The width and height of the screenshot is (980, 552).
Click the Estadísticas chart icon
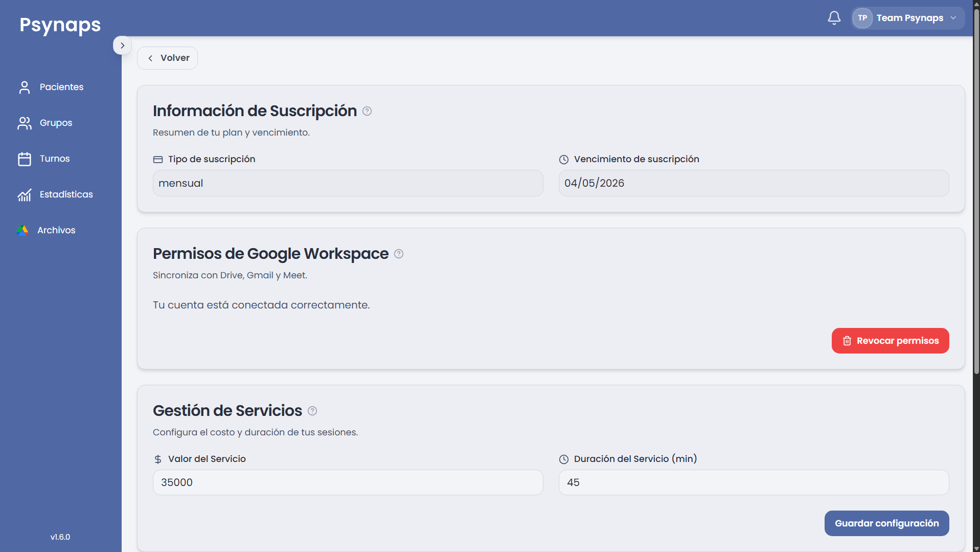[x=25, y=195]
